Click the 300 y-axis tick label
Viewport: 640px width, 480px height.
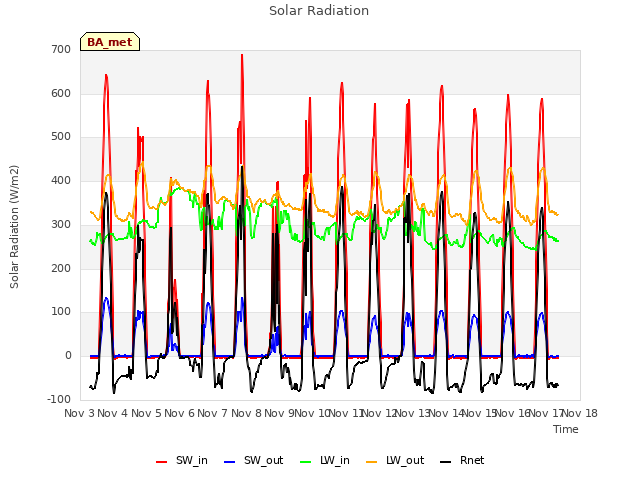61,224
